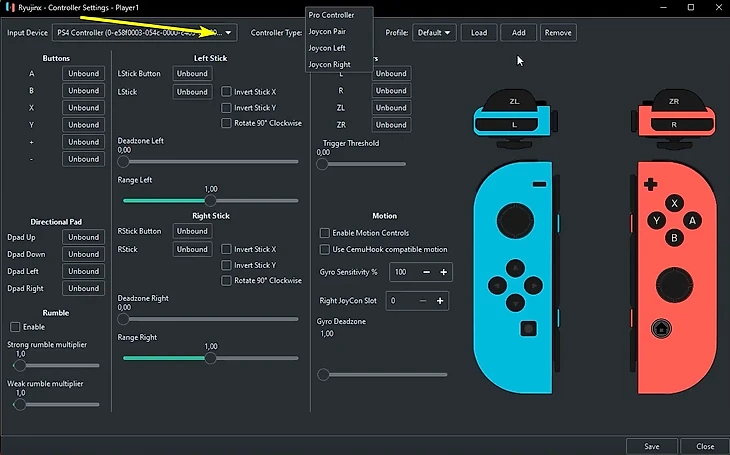Click the home button on red Joy-Con

[660, 327]
